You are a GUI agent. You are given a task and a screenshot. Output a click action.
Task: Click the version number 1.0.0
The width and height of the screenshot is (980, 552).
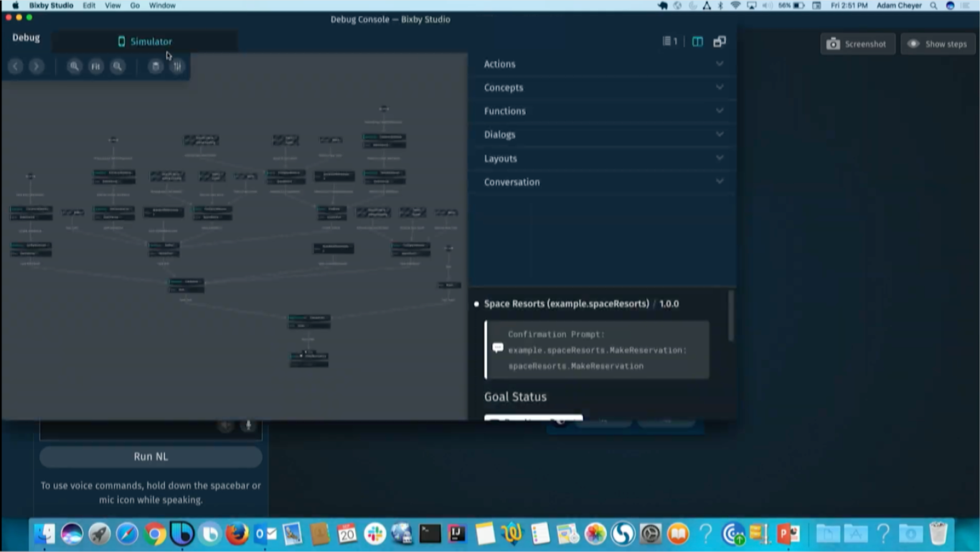[x=669, y=304]
